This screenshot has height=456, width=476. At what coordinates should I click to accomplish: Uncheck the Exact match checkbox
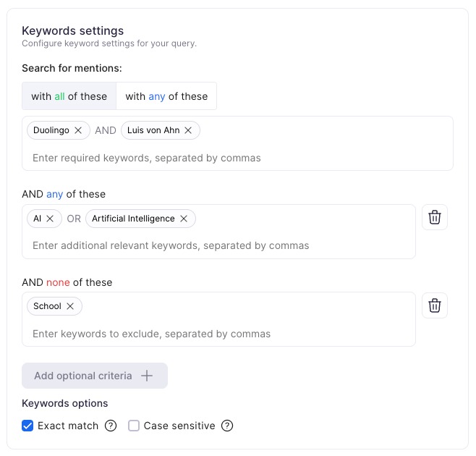coord(28,426)
